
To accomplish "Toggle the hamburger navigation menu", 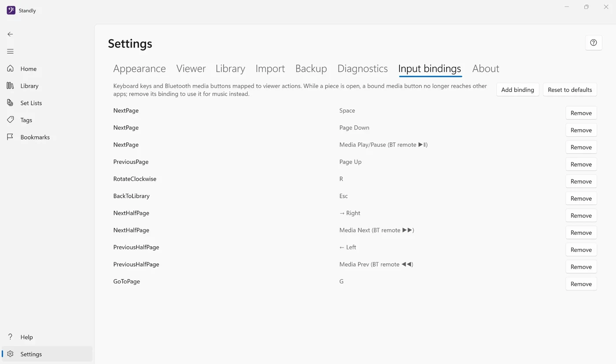I will (x=10, y=51).
